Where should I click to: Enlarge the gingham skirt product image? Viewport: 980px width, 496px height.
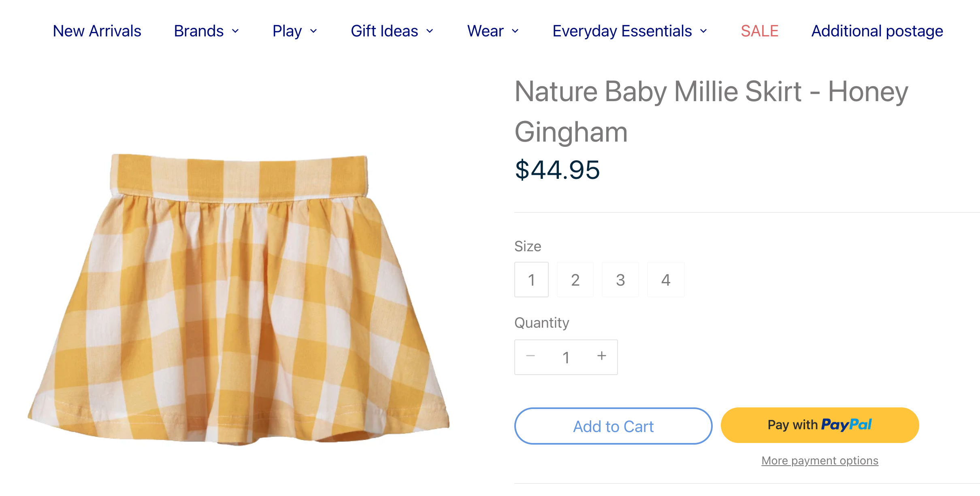[x=239, y=299]
